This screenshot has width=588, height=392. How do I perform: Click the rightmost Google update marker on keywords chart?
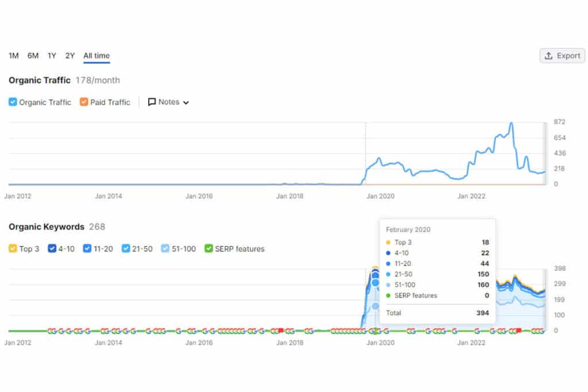(541, 331)
